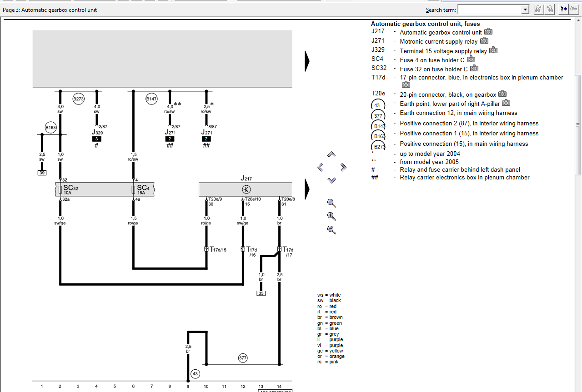Image resolution: width=582 pixels, height=392 pixels.
Task: Click legend text 'from model year 2005'
Action: point(429,162)
